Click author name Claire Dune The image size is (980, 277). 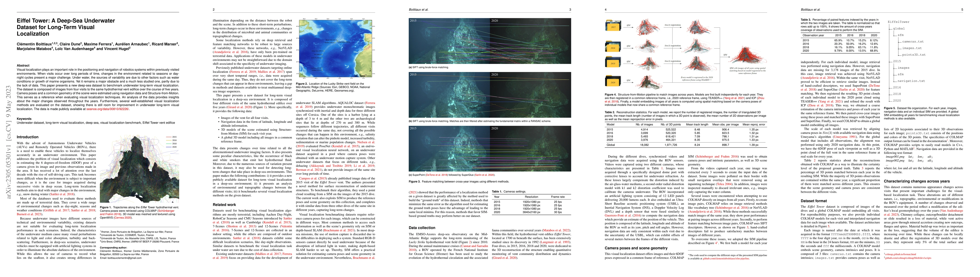(x=70, y=44)
